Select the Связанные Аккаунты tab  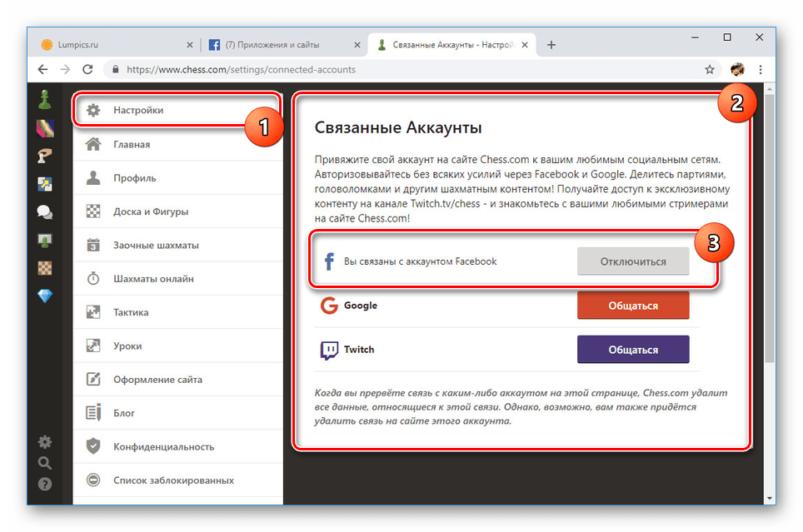pos(452,45)
